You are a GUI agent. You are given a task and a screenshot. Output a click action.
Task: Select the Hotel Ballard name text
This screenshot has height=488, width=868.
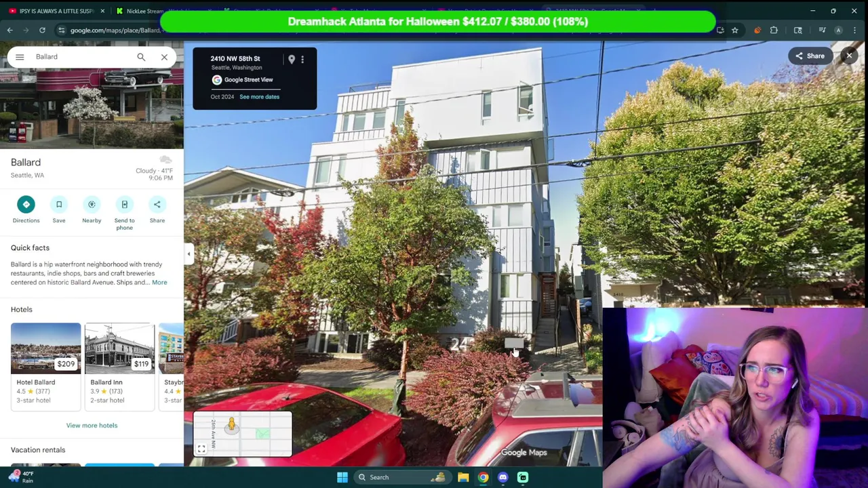[x=36, y=382]
